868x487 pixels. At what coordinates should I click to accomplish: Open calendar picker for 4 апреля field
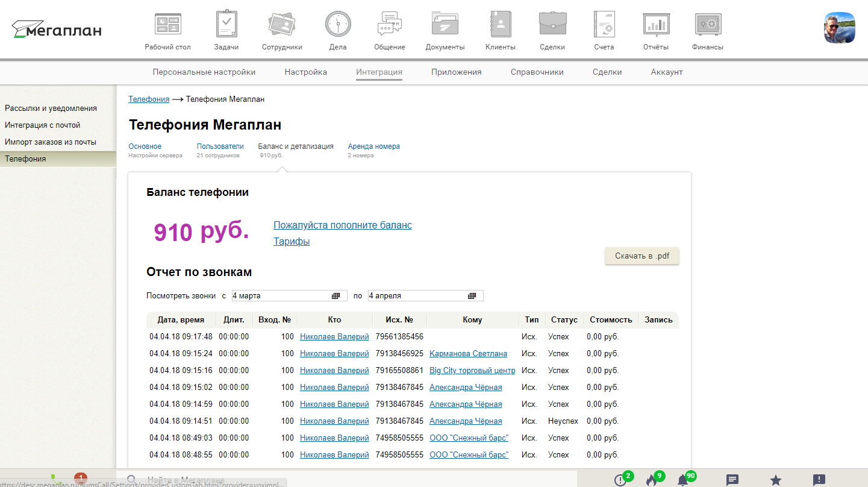472,296
